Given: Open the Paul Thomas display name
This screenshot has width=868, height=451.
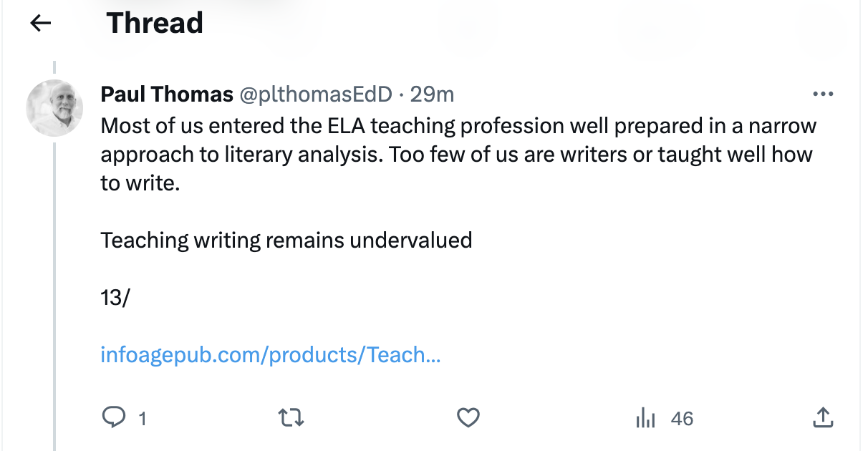Looking at the screenshot, I should pyautogui.click(x=167, y=94).
